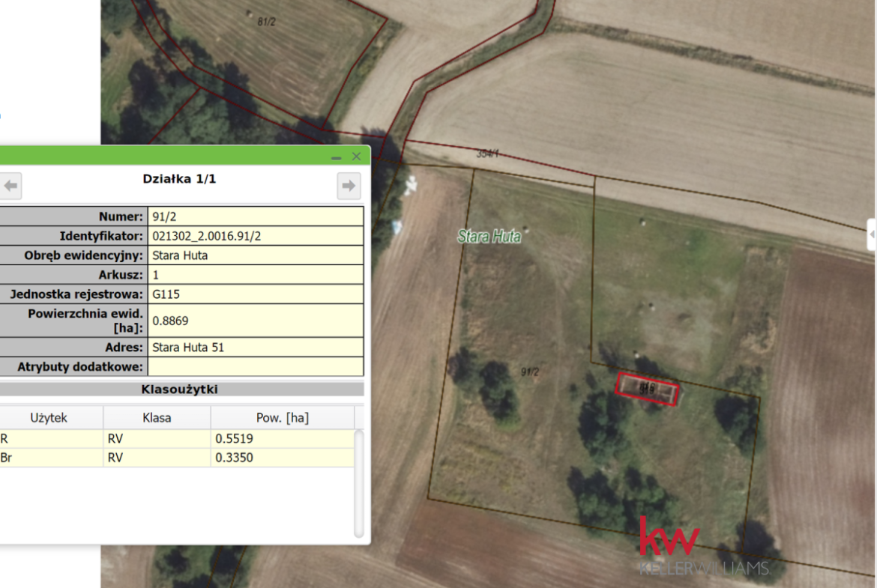
Task: Click the Stara Huta map label
Action: [x=489, y=237]
